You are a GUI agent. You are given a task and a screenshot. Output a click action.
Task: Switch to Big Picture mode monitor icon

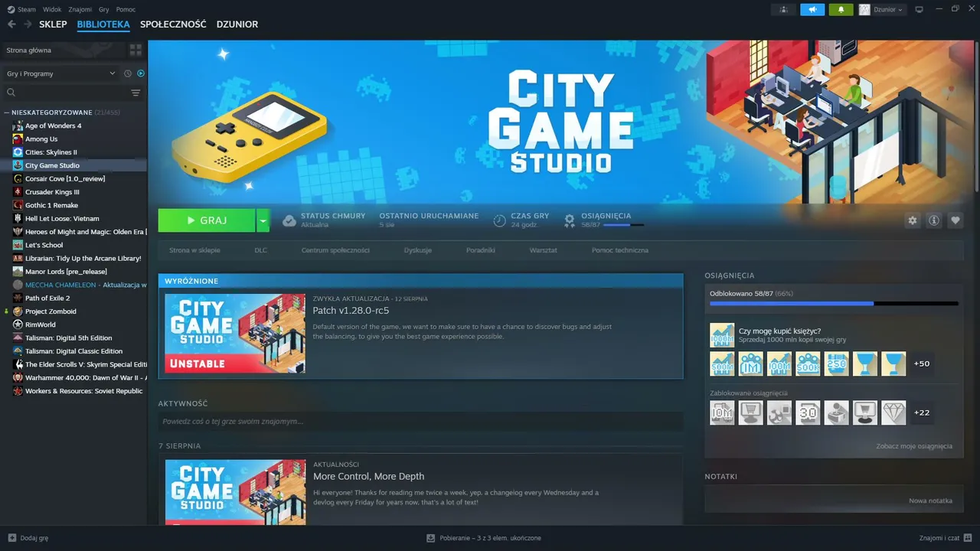[x=920, y=9]
